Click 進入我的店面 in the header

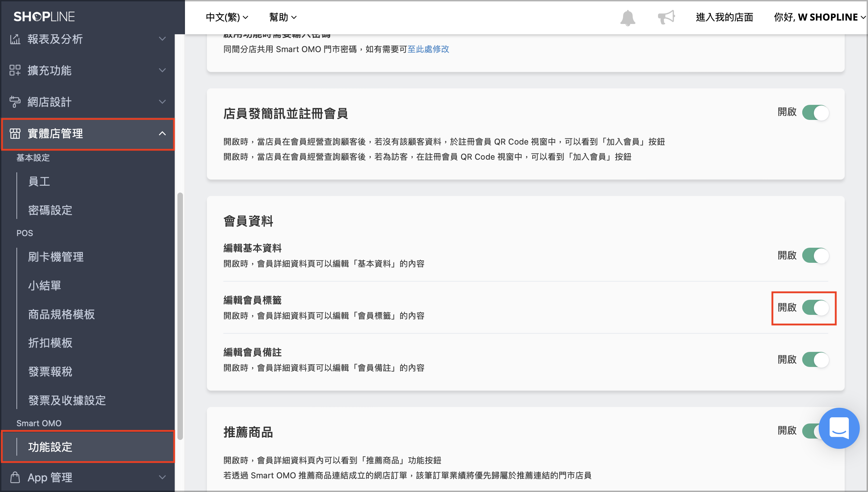pos(724,17)
